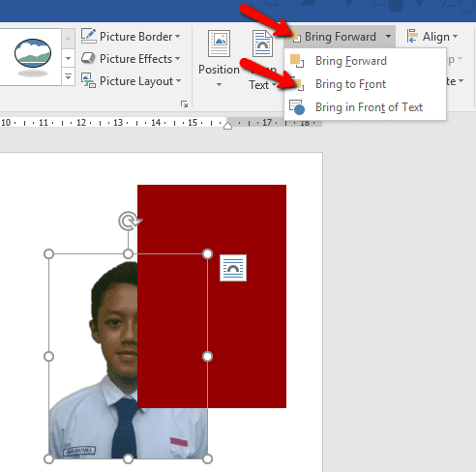
Task: Open the Picture Layout dropdown
Action: (x=131, y=81)
